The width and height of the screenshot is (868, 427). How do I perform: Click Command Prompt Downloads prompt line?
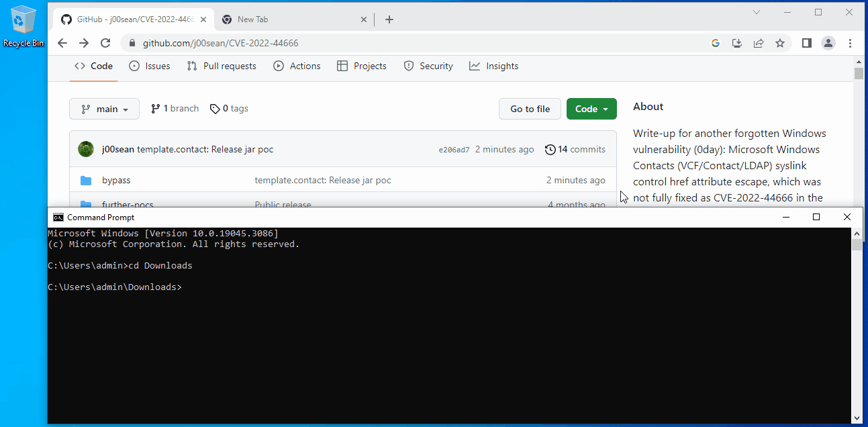[115, 287]
